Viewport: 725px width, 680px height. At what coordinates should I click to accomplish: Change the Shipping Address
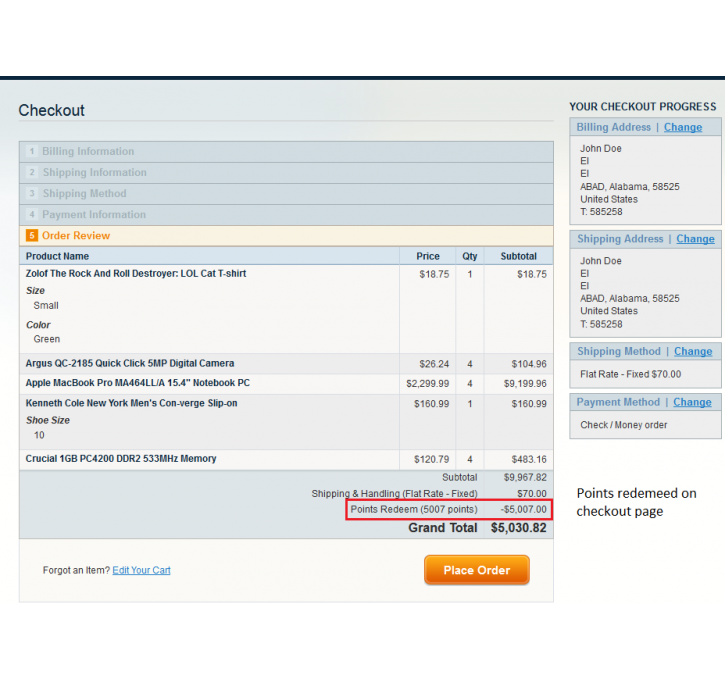click(695, 239)
